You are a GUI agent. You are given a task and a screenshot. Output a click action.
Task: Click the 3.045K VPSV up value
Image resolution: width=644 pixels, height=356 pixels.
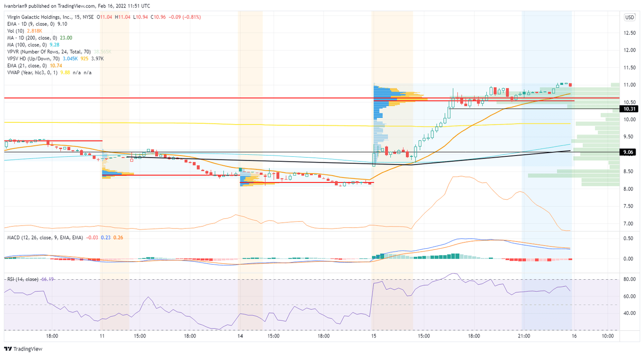tap(70, 59)
